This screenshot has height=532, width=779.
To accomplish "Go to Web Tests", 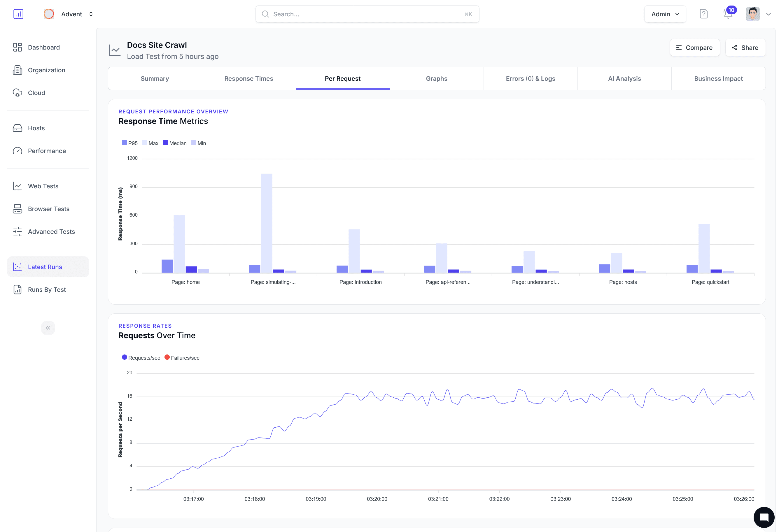I will [x=43, y=186].
